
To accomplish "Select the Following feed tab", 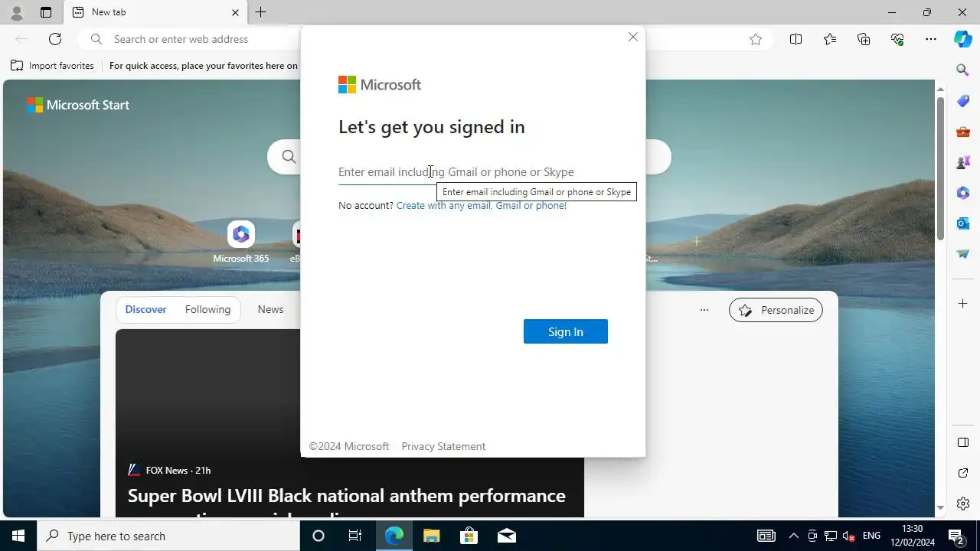I will pos(207,309).
